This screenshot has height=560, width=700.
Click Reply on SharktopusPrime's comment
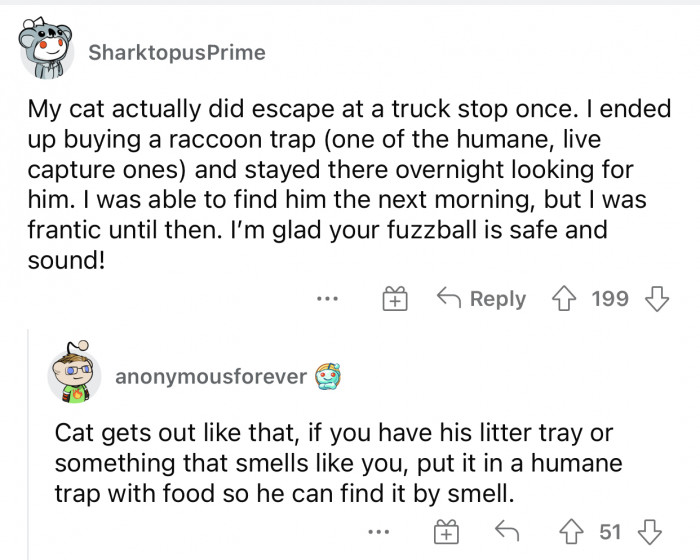click(483, 298)
